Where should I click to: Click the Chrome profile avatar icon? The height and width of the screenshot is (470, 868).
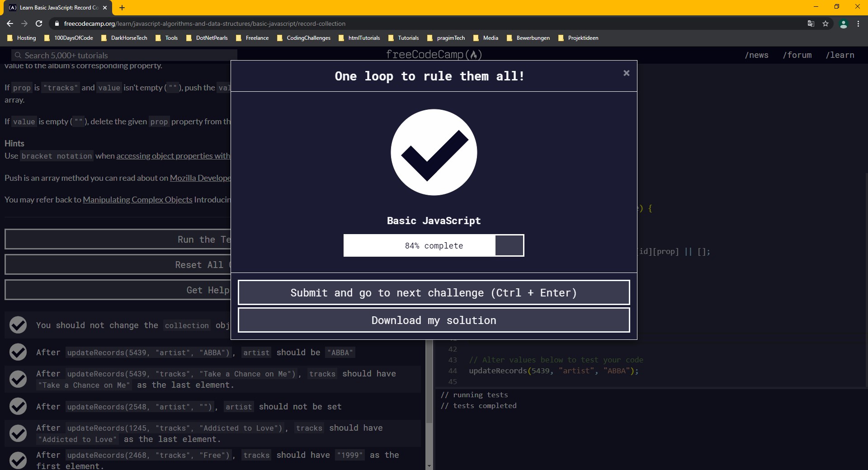tap(843, 24)
